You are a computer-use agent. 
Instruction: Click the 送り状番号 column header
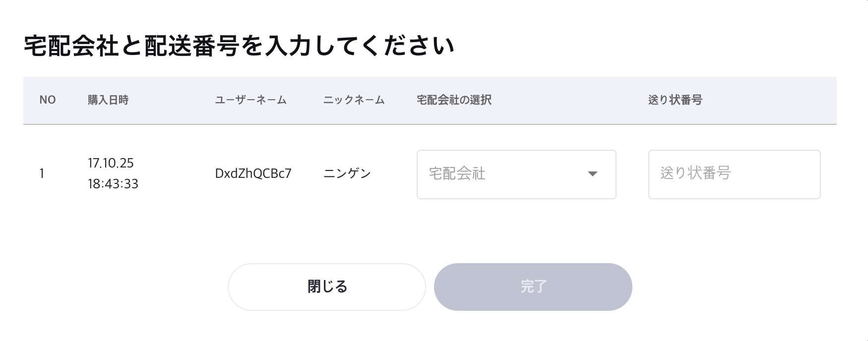(676, 99)
